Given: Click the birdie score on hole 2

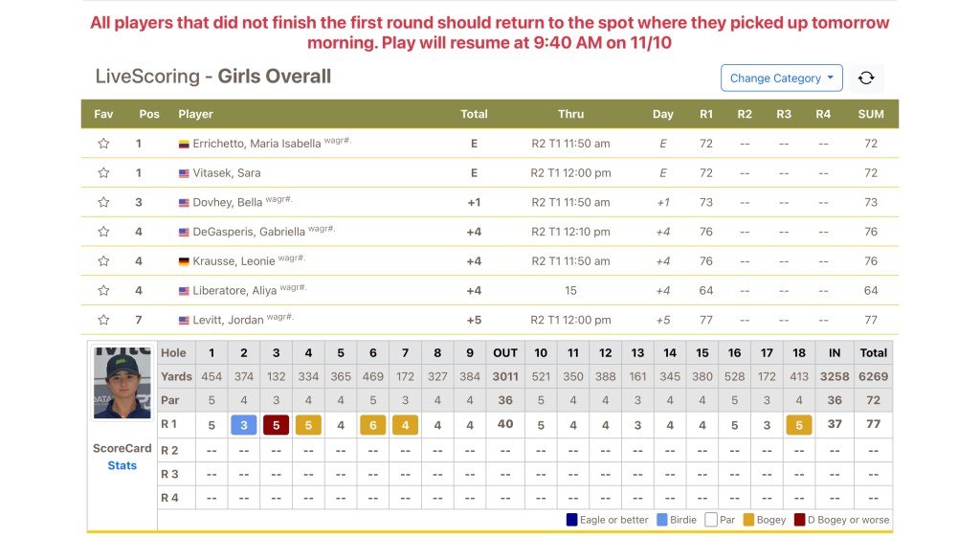Looking at the screenshot, I should point(244,424).
